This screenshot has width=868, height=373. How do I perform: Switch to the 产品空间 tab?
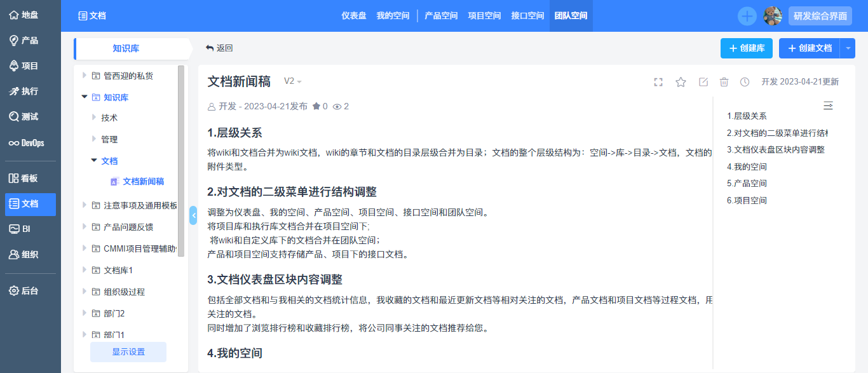click(x=440, y=15)
